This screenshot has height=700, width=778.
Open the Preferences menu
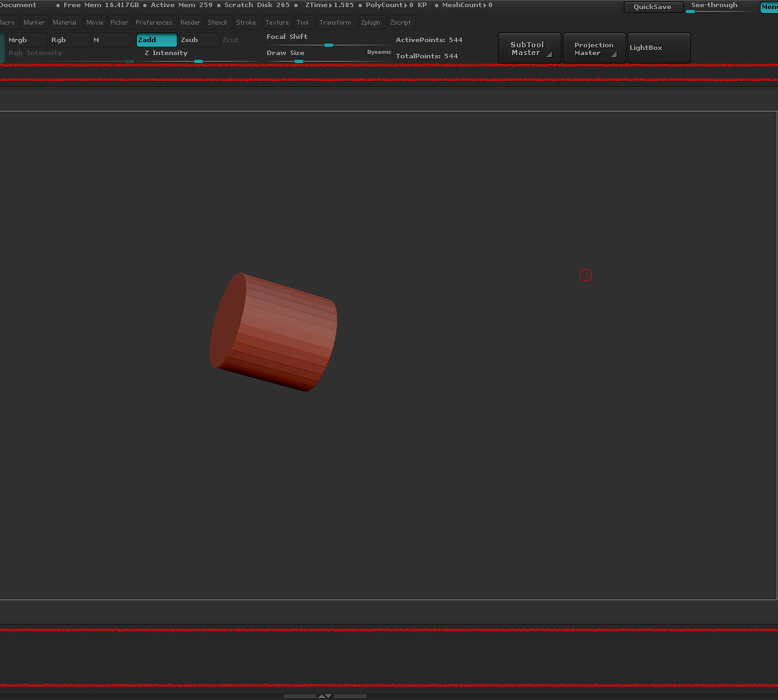[x=154, y=23]
